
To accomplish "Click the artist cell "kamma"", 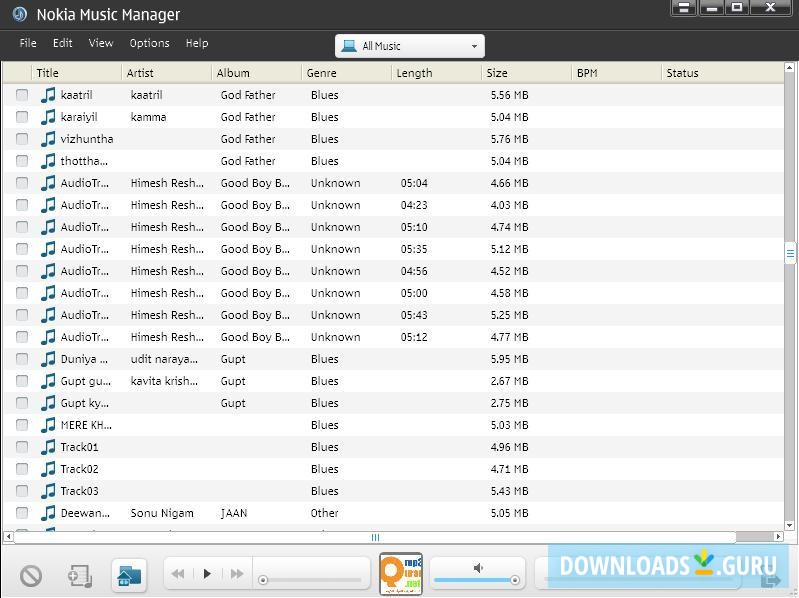I will coord(148,117).
